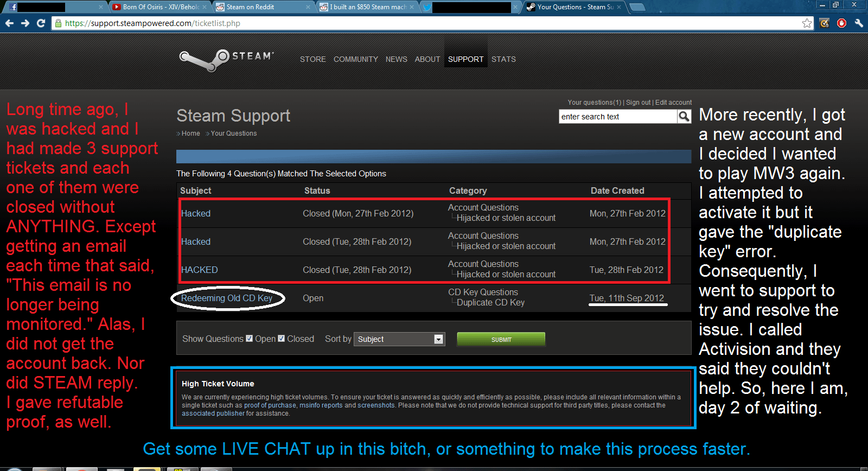Open the Hacked ticket closed Tue 28th Feb
Image resolution: width=868 pixels, height=471 pixels.
(196, 242)
